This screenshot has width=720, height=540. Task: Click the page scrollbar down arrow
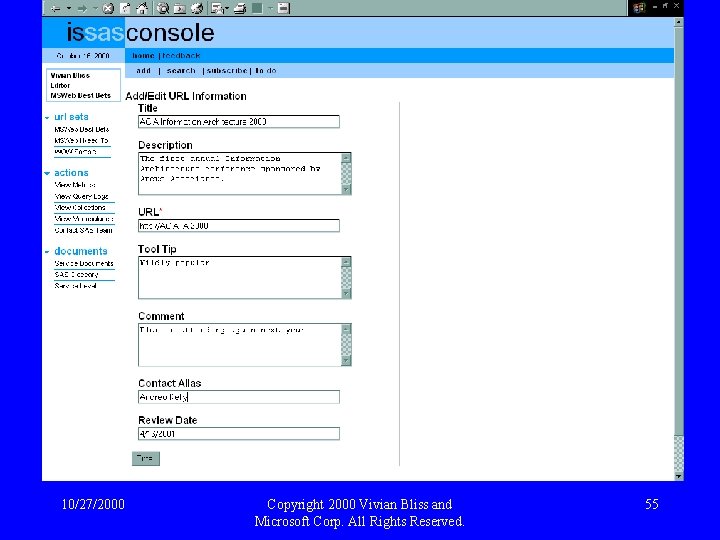coord(678,477)
